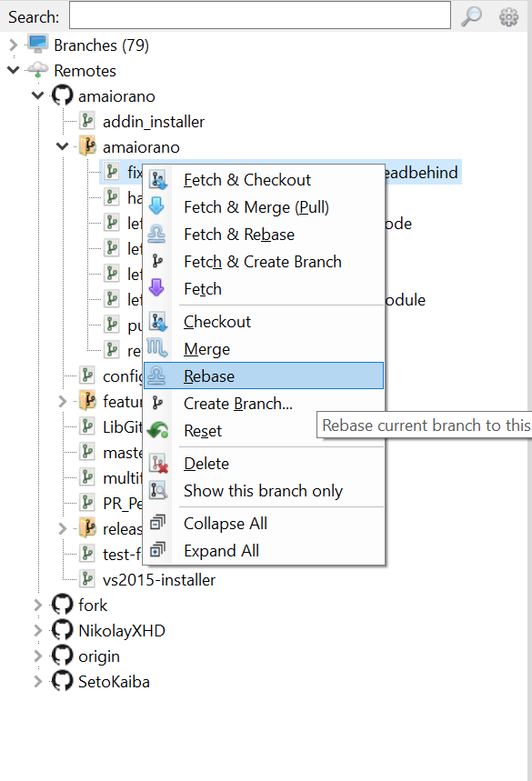Open settings via the gear icon
532x781 pixels.
coord(509,15)
